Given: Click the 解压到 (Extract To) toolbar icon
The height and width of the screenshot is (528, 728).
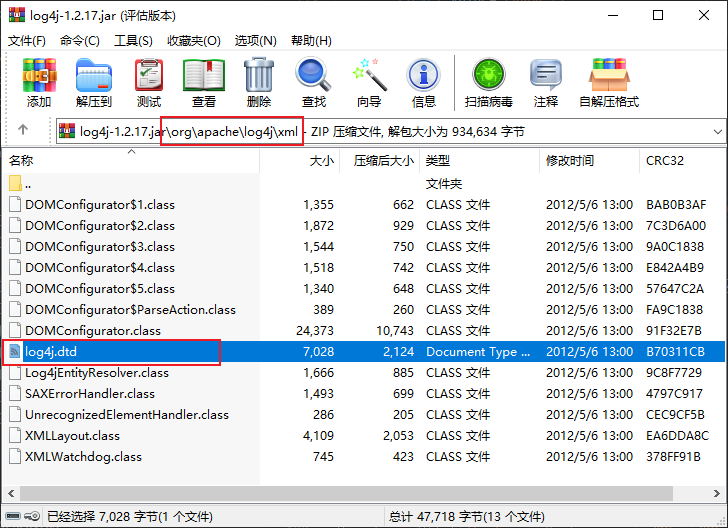Looking at the screenshot, I should point(94,75).
